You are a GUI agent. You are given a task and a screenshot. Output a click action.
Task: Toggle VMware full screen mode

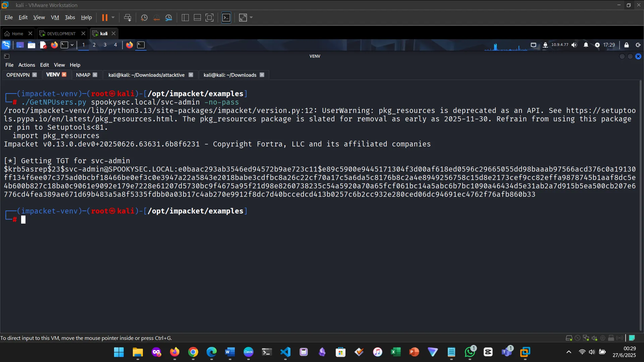(x=209, y=17)
